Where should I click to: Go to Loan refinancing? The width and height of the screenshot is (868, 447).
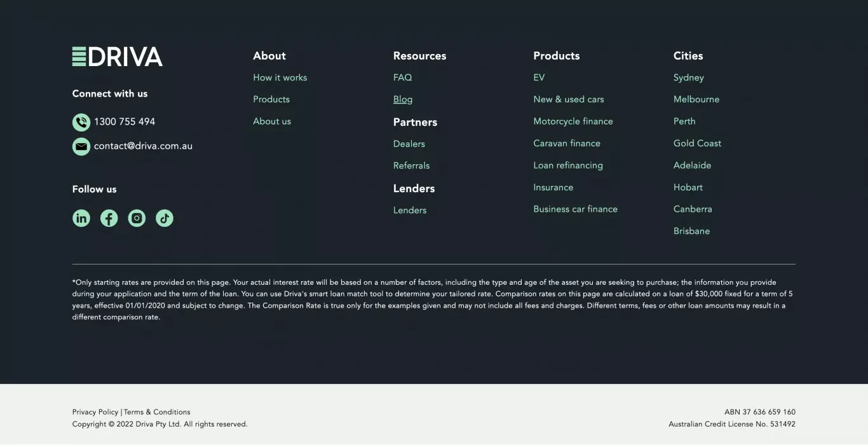568,165
